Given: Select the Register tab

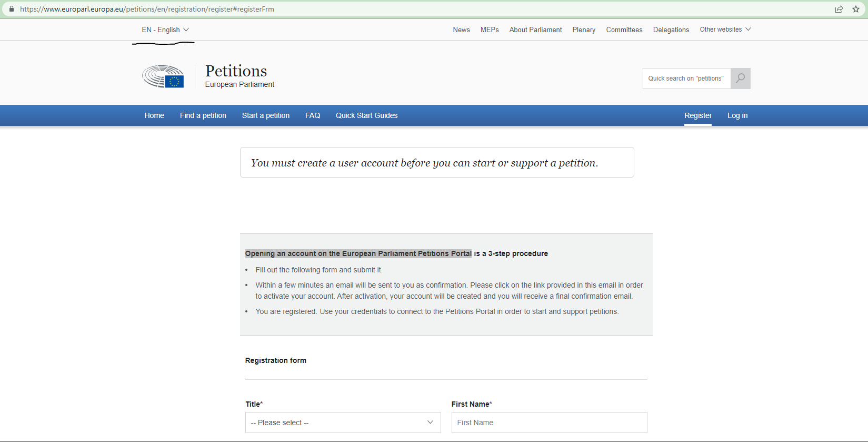Looking at the screenshot, I should pos(698,115).
